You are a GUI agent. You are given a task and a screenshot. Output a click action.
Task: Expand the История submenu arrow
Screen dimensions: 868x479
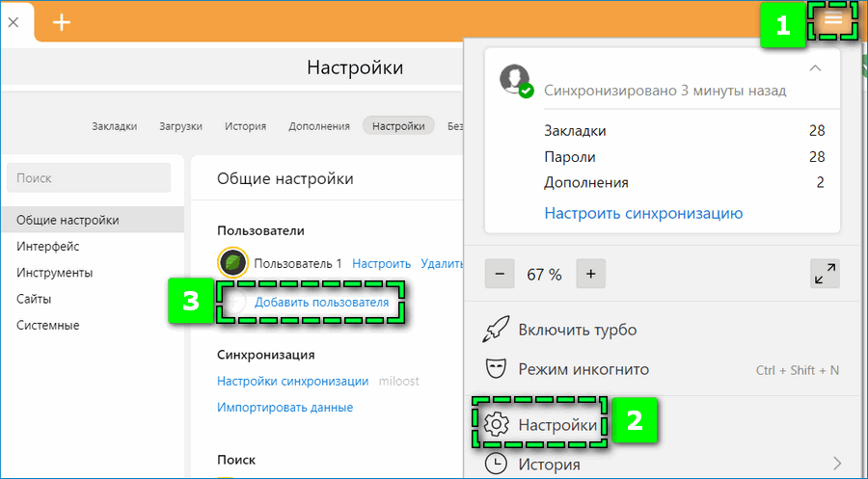coord(836,464)
